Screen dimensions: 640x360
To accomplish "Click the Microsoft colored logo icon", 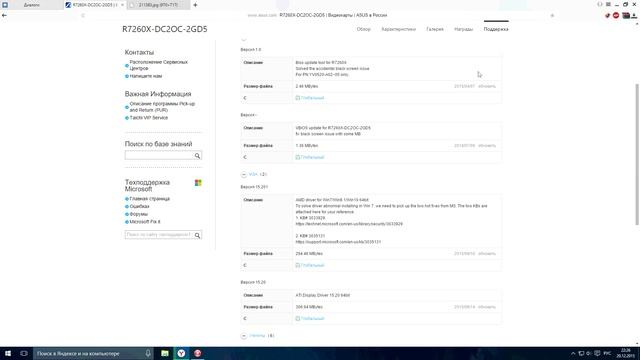I will click(x=198, y=183).
